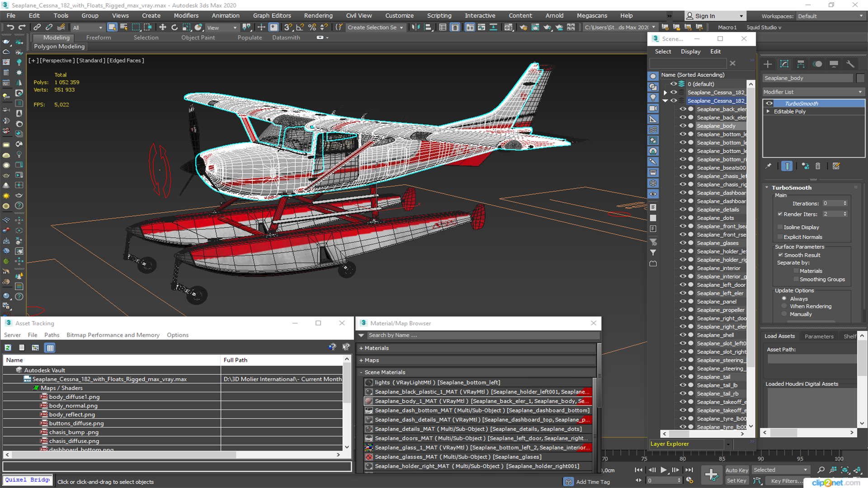The height and width of the screenshot is (488, 868).
Task: Toggle Smooth Result checkbox
Action: point(780,255)
